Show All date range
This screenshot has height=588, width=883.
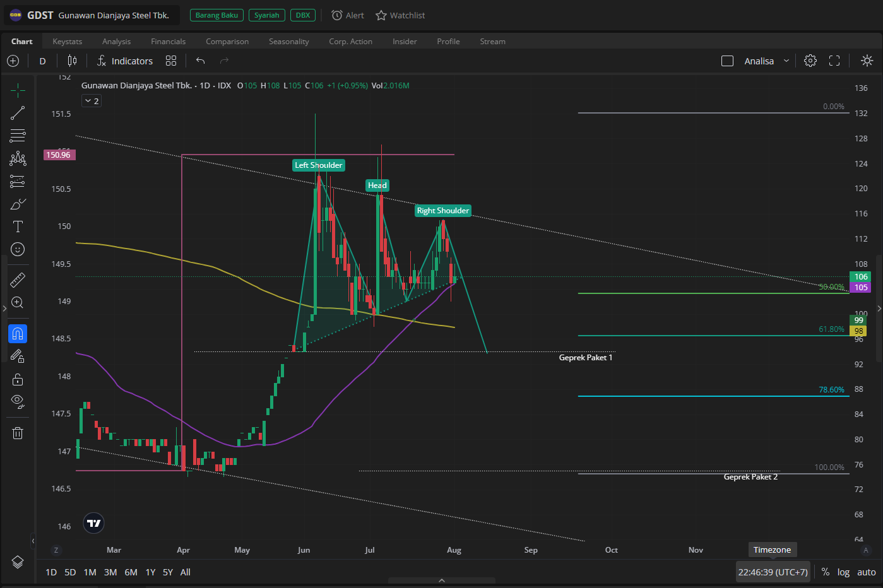pyautogui.click(x=186, y=572)
